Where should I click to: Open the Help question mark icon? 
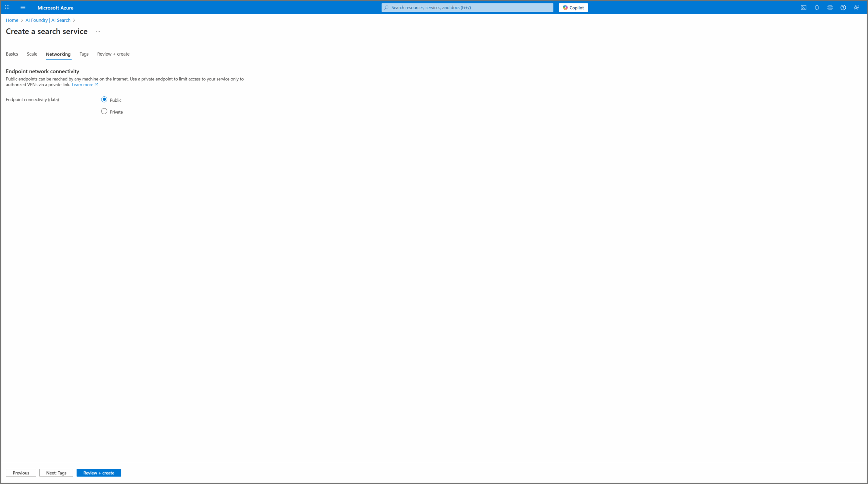[x=843, y=7]
